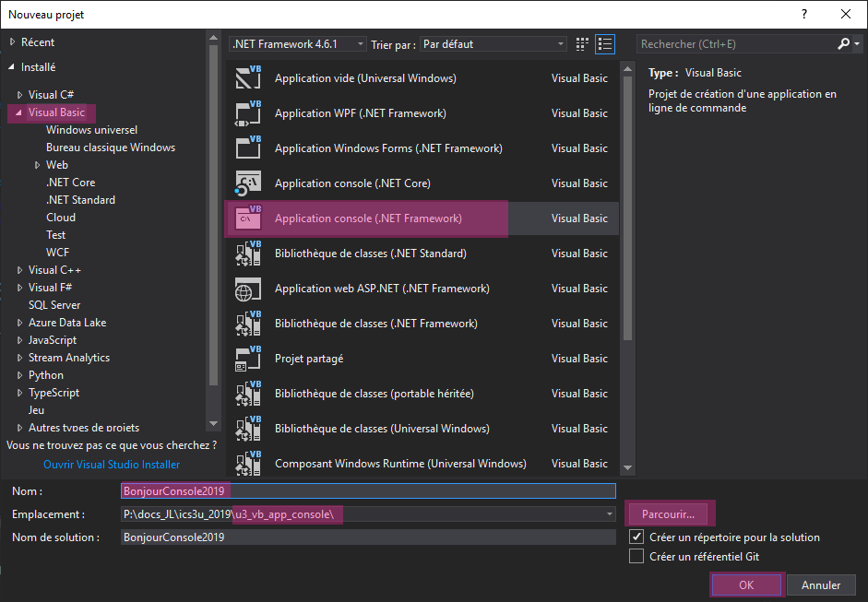The height and width of the screenshot is (602, 868).
Task: Open the Visual Studio Installer link
Action: click(x=112, y=465)
